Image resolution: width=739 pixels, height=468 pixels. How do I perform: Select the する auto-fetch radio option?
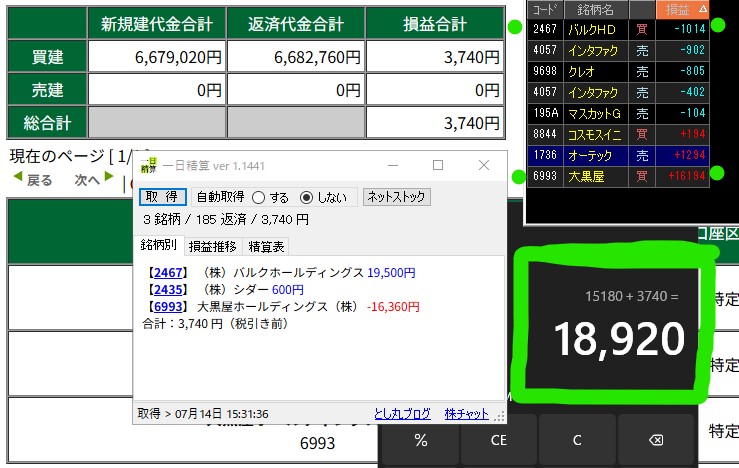click(x=270, y=197)
